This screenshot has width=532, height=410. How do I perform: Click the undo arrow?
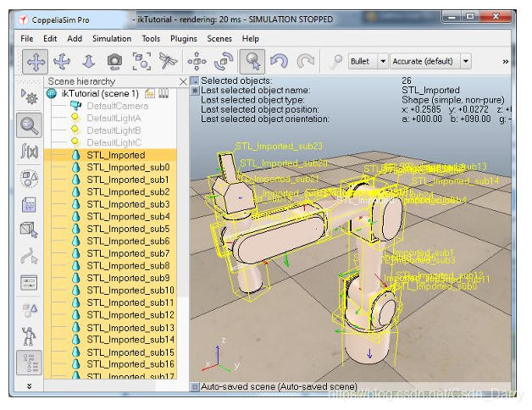(279, 62)
